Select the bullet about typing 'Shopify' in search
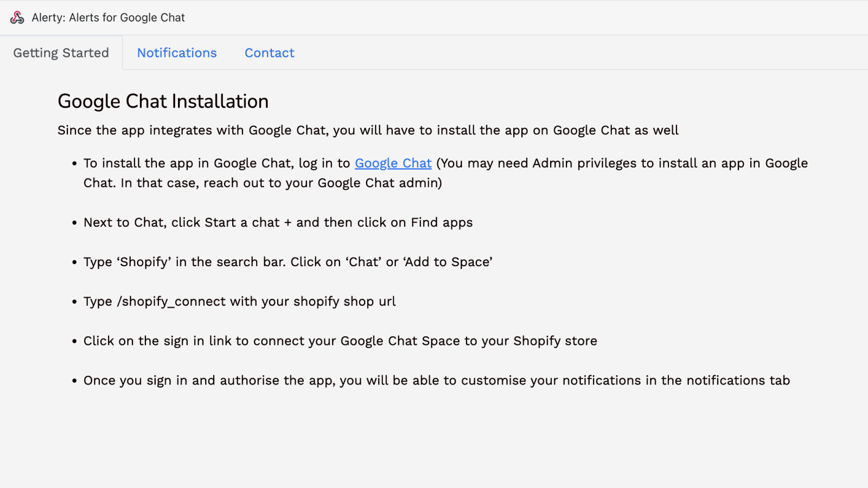 pos(288,262)
